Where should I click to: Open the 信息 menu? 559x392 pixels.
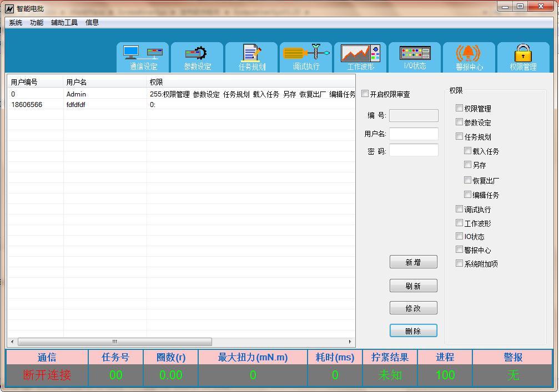(x=92, y=22)
